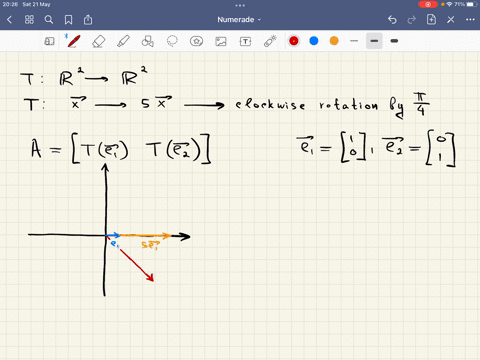480x360 pixels.
Task: Toggle the read-only mode icon
Action: tap(49, 41)
